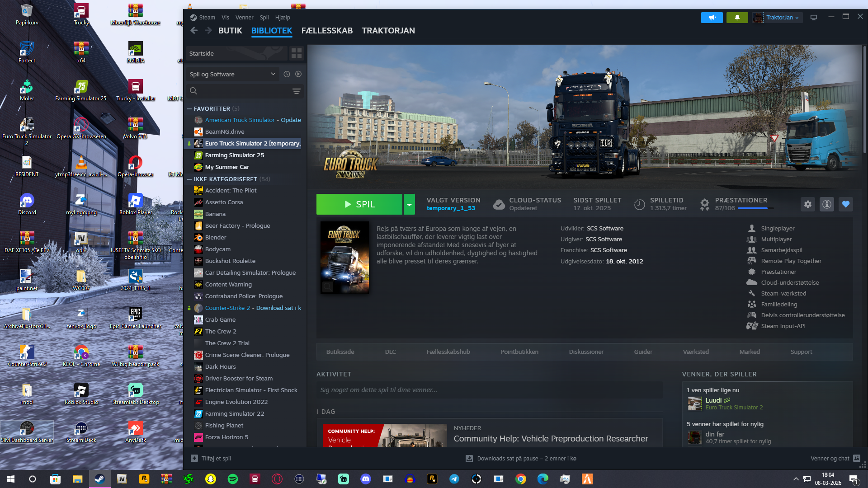Click Tilføj et spil link
868x488 pixels.
pos(216,459)
